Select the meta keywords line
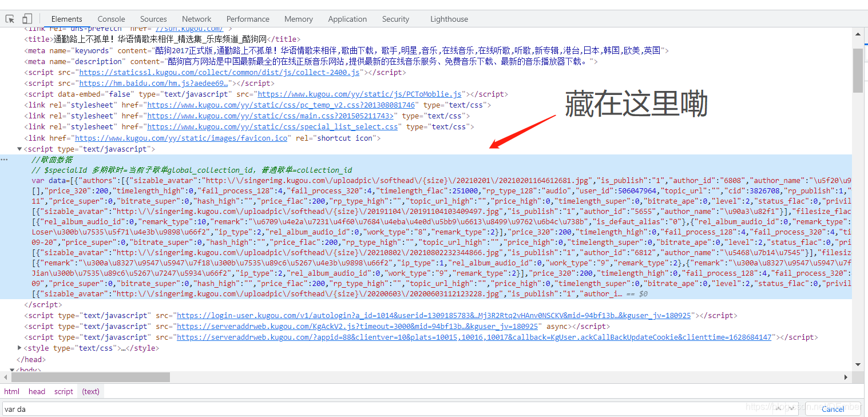Viewport: 868px width, 417px height. [347, 51]
